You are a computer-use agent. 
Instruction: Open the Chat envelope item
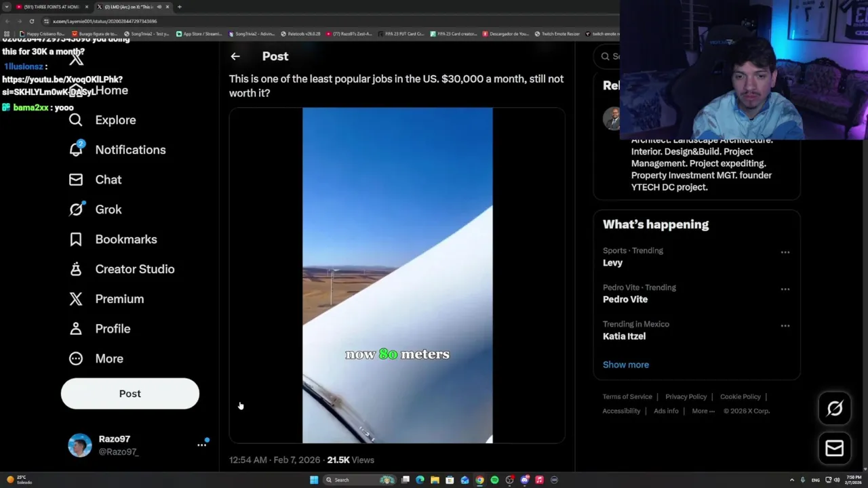(95, 180)
